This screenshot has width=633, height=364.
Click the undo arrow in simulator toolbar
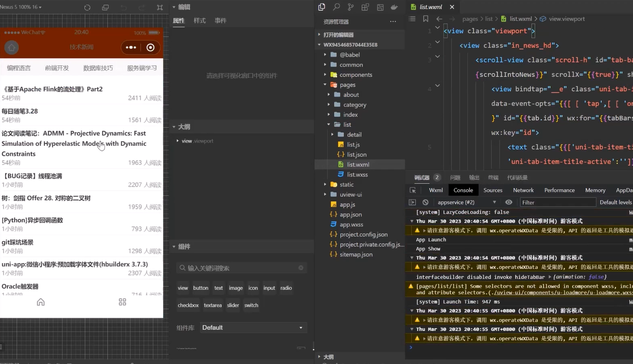[x=123, y=7]
